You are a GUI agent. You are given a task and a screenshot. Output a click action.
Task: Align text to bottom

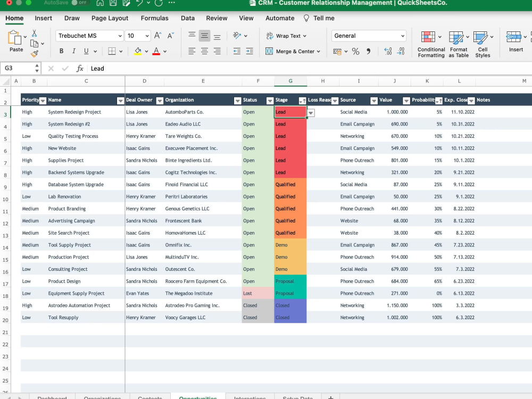217,37
